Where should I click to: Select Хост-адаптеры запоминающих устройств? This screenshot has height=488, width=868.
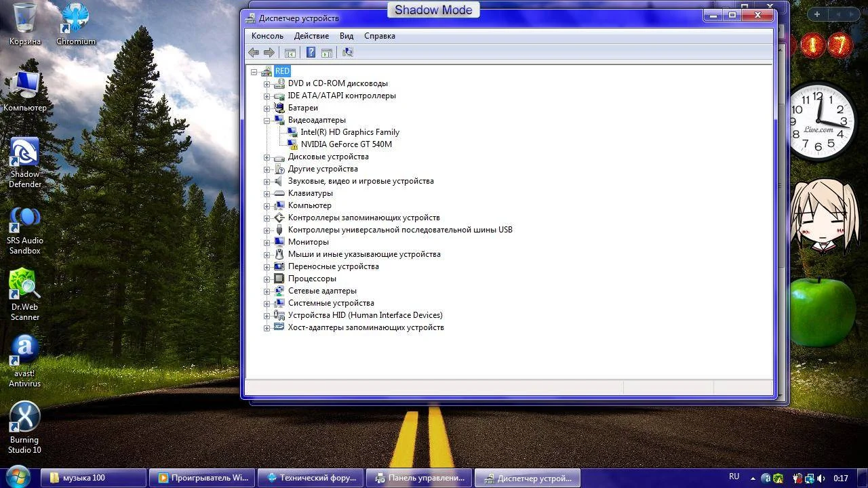[x=366, y=327]
